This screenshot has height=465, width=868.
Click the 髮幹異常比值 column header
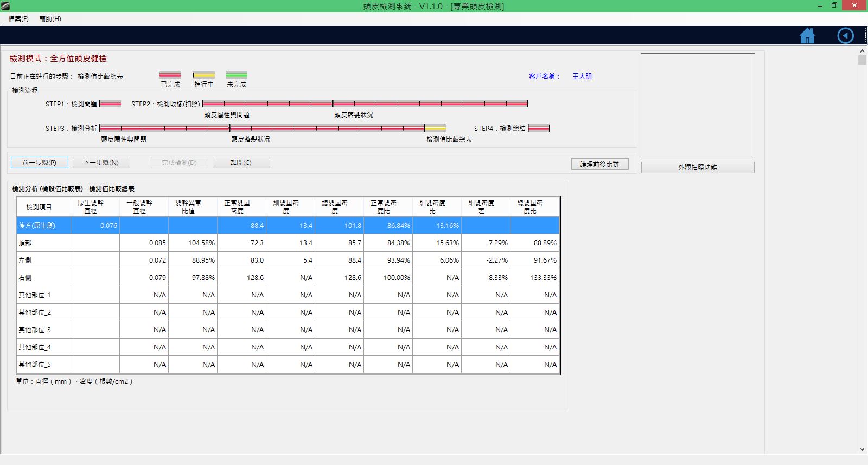pos(193,207)
